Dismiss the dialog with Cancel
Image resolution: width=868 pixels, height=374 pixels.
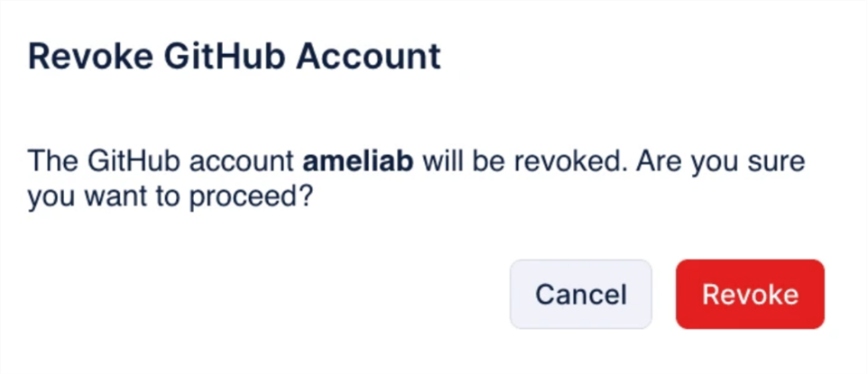580,295
